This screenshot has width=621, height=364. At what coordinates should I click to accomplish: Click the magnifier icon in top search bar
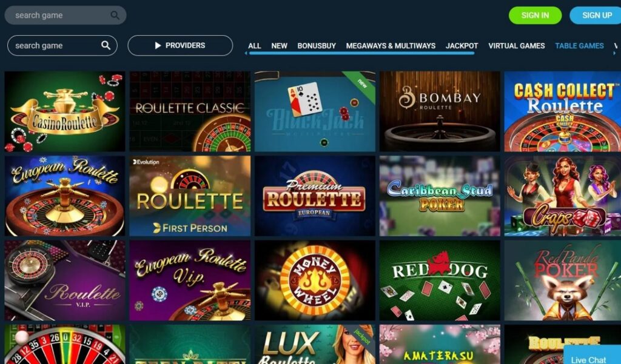pyautogui.click(x=115, y=15)
